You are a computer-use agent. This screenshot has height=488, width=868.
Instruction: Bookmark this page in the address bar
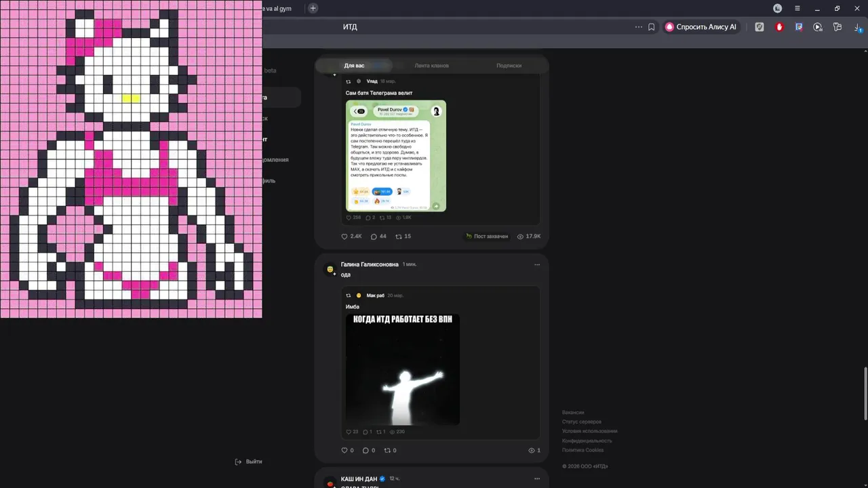point(651,27)
